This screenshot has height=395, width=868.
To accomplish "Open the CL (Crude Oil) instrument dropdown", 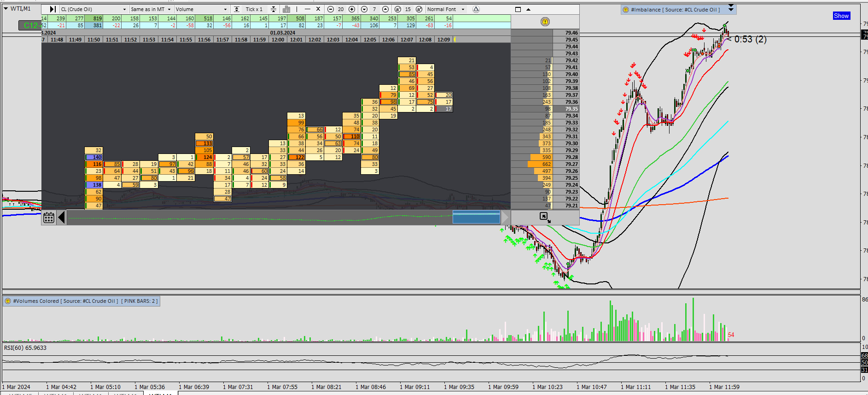I will 93,9.
